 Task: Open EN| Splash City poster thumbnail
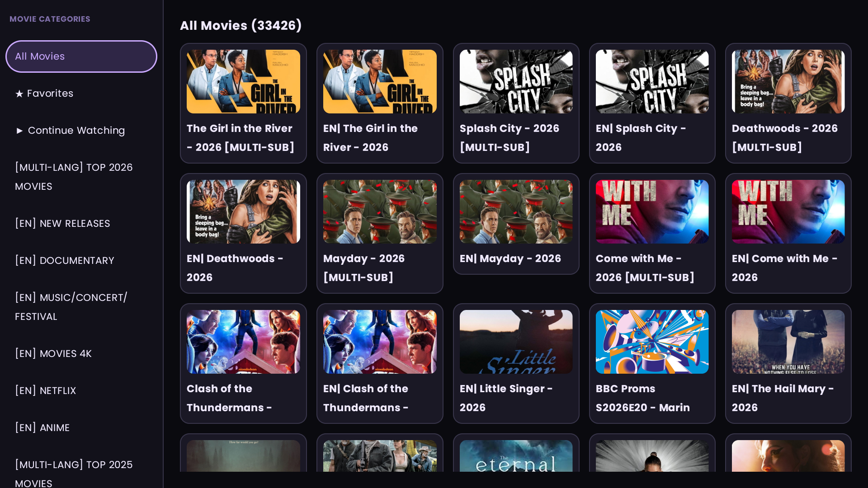click(x=652, y=81)
